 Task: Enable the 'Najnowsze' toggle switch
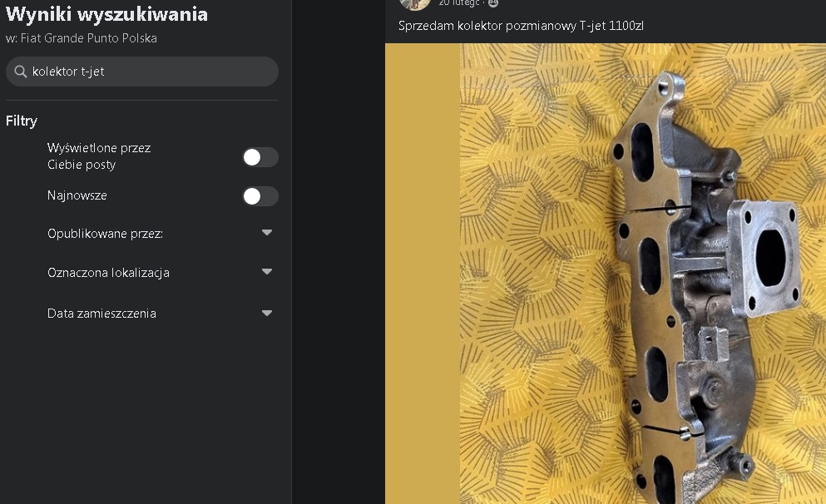[260, 196]
